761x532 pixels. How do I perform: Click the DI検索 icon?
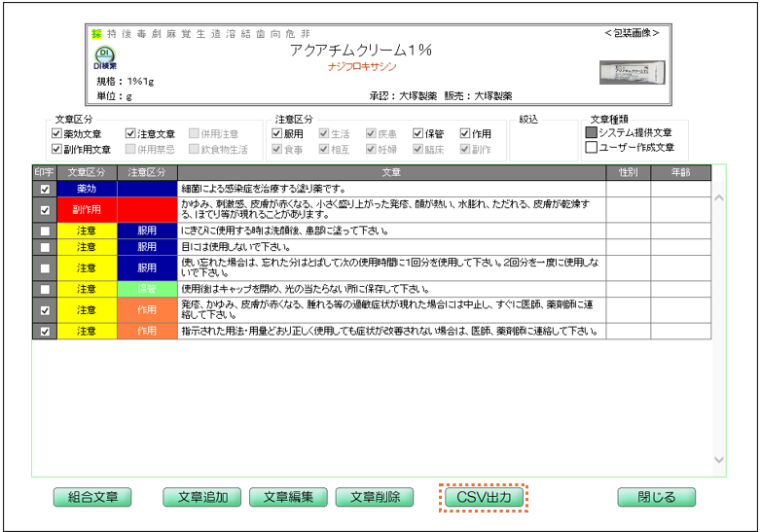104,57
